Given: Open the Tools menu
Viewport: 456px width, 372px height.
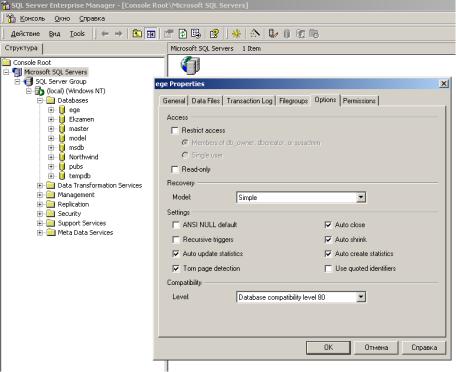Looking at the screenshot, I should (x=77, y=34).
